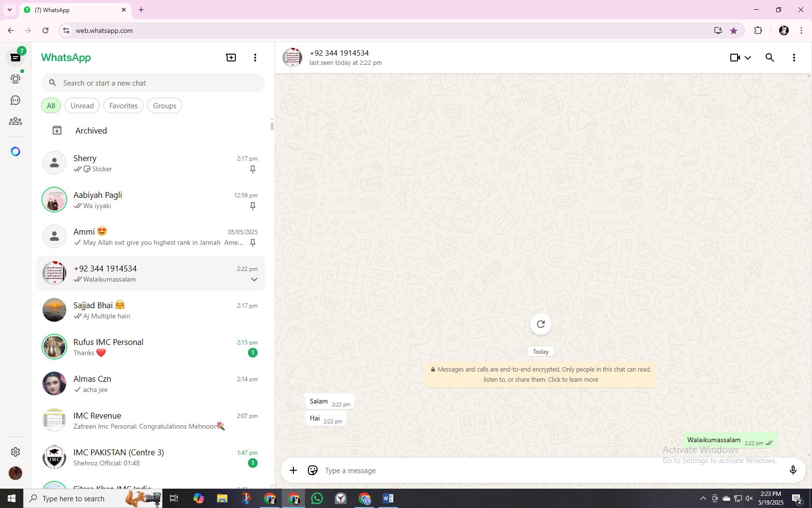This screenshot has height=508, width=812.
Task: Show hidden system tray icons
Action: pyautogui.click(x=703, y=498)
